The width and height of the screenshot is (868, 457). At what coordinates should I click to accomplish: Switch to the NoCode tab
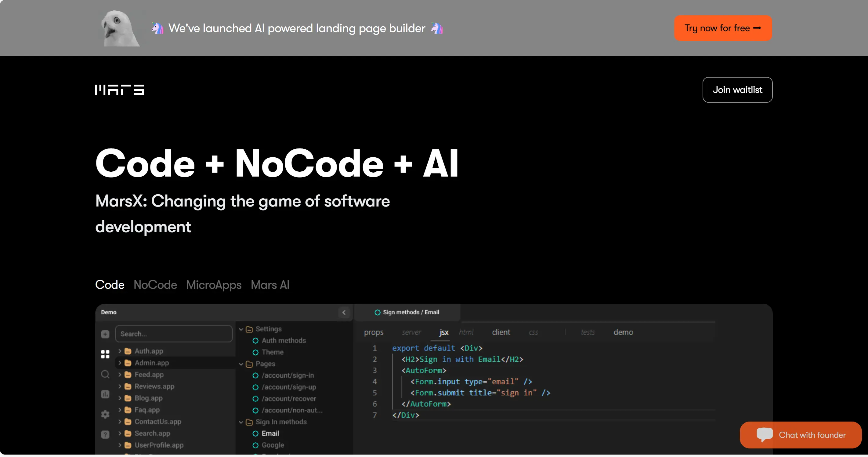pyautogui.click(x=155, y=285)
